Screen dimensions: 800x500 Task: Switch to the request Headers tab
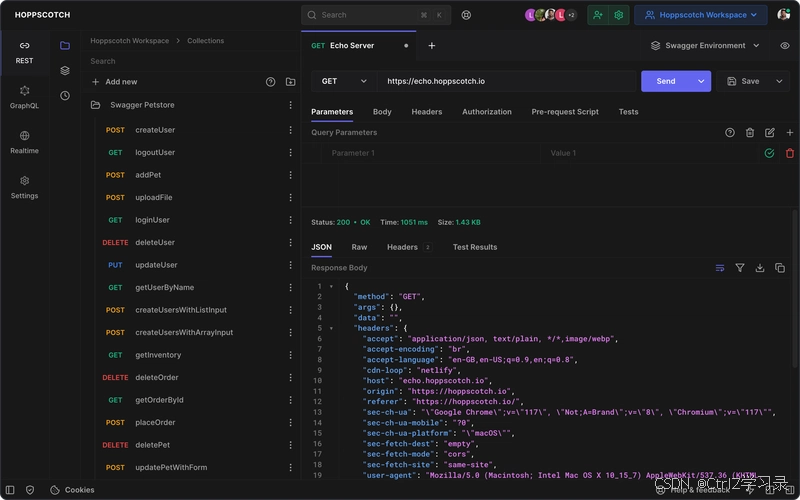coord(427,112)
